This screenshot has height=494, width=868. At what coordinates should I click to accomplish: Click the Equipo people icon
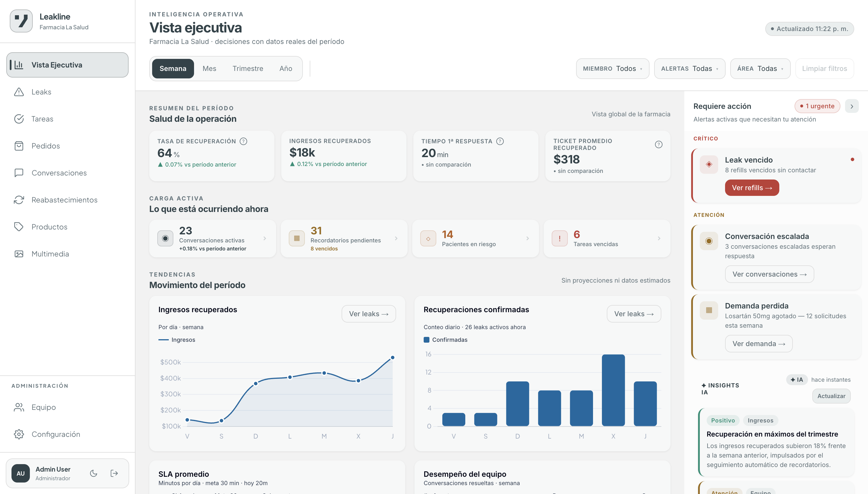click(x=19, y=407)
